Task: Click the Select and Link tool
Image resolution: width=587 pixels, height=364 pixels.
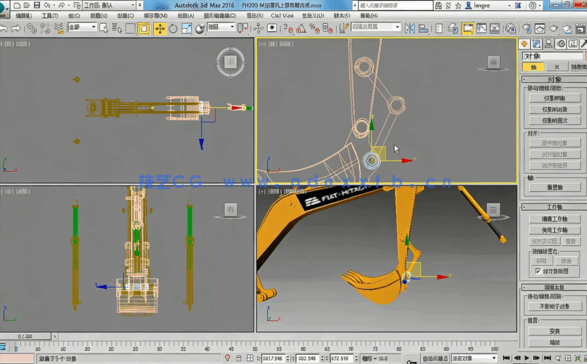Action: tap(32, 28)
